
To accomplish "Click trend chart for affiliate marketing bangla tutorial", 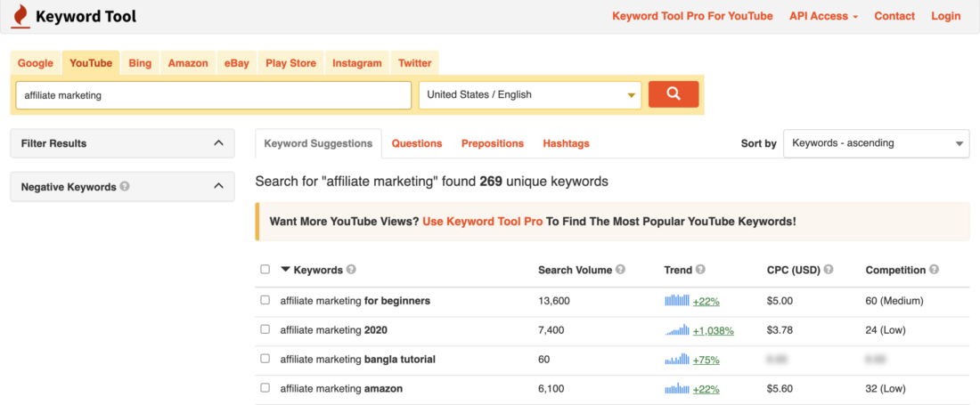I will pyautogui.click(x=677, y=359).
